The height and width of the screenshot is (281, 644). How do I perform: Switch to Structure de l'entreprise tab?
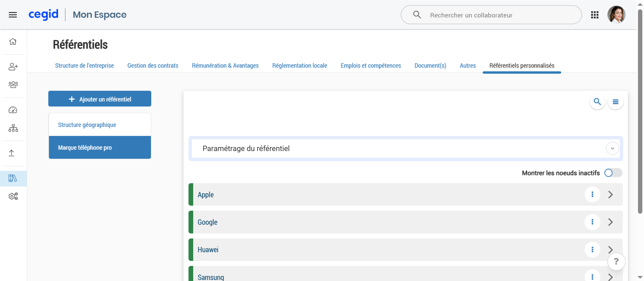[85, 66]
